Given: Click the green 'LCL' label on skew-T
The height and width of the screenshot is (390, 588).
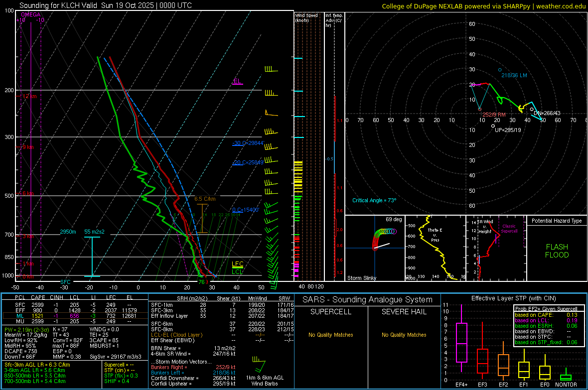Looking at the screenshot, I should pos(237,272).
